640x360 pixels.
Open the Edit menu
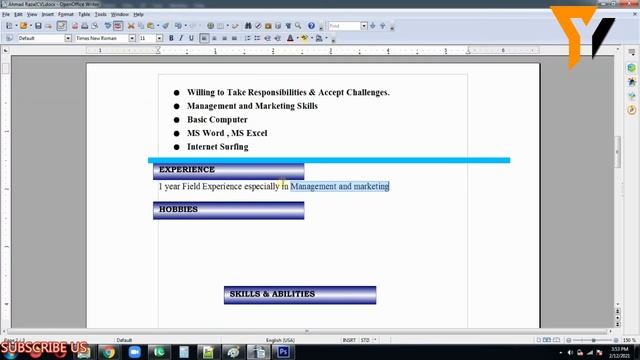click(x=18, y=14)
